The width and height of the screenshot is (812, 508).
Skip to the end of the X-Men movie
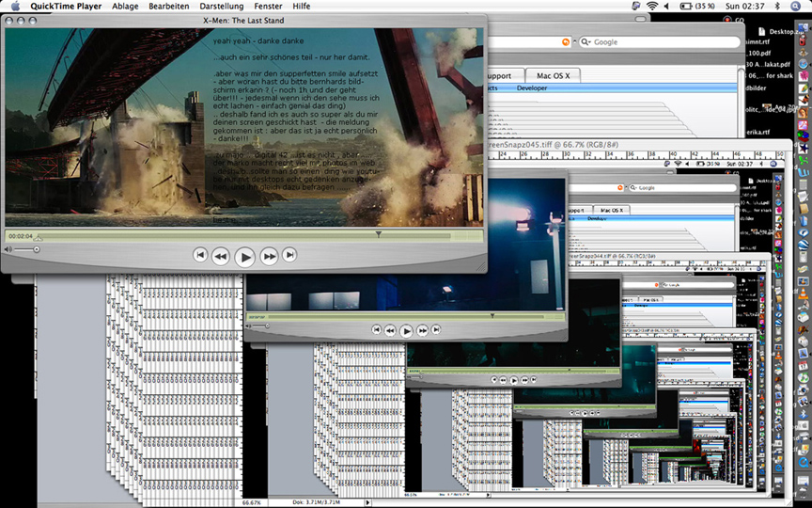[289, 255]
